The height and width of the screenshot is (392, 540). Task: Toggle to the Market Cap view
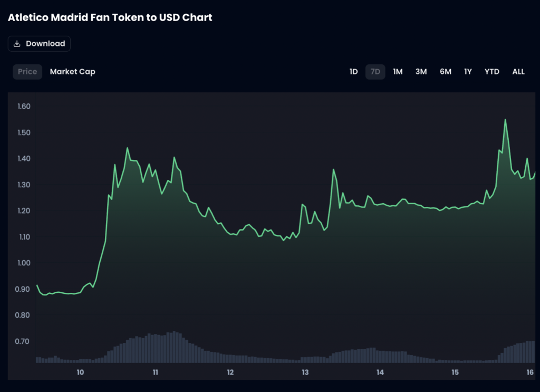72,72
